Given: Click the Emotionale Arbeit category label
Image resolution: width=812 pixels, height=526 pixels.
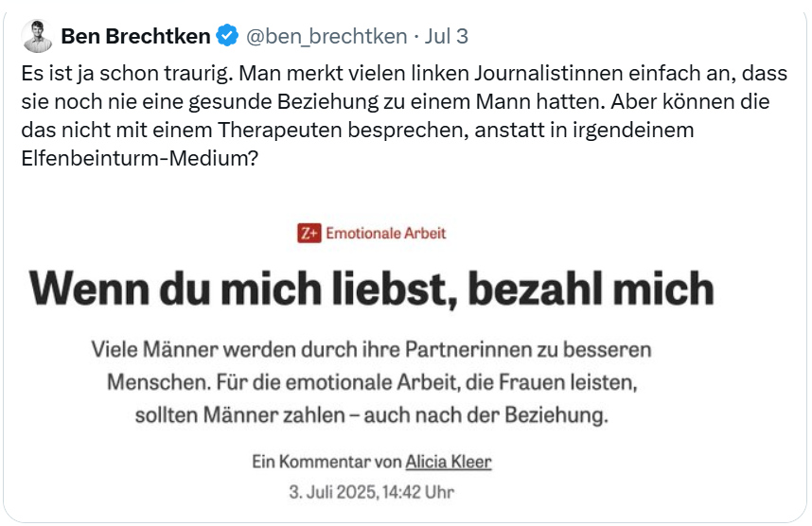Looking at the screenshot, I should click(385, 234).
